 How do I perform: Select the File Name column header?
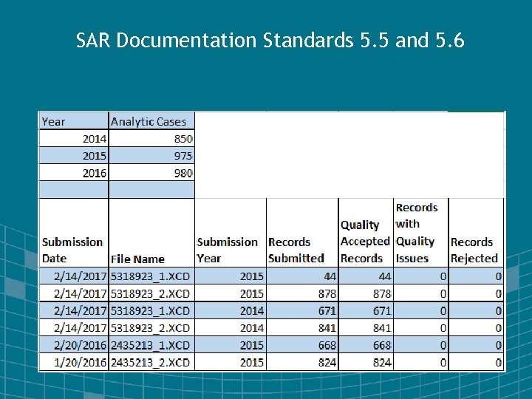[151, 233]
